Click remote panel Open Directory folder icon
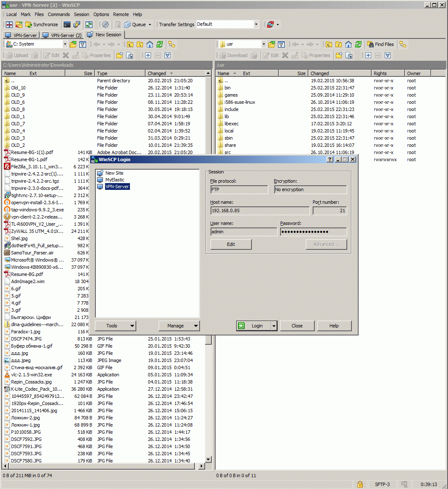Screen dimensions: 448x489 click(272, 44)
